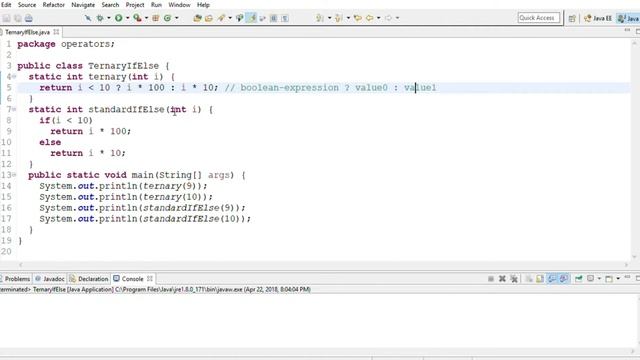Viewport: 640px width, 360px height.
Task: Toggle Console Scroll Lock
Action: coord(540,279)
